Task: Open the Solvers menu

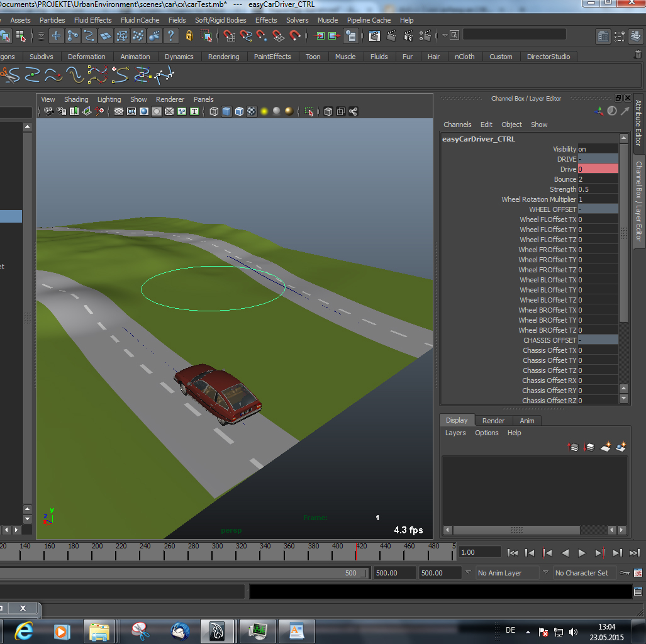Action: [x=296, y=19]
